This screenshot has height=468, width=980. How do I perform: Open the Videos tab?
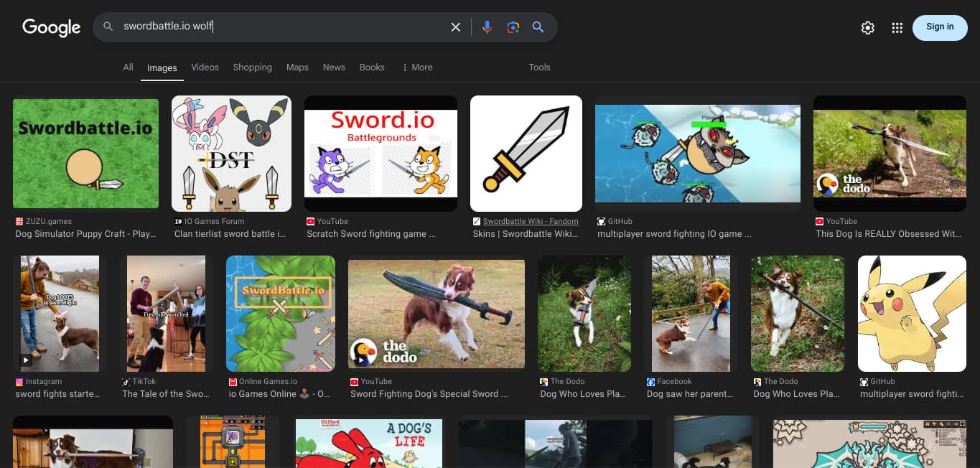[x=205, y=67]
